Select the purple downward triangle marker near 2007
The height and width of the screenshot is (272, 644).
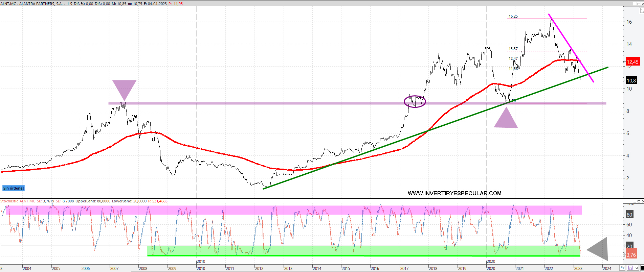point(124,89)
